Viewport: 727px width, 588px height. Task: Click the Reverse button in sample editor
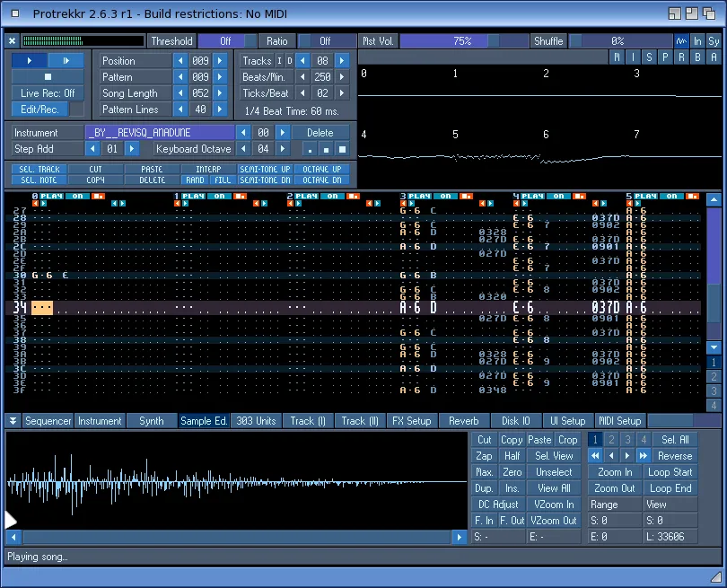(675, 456)
